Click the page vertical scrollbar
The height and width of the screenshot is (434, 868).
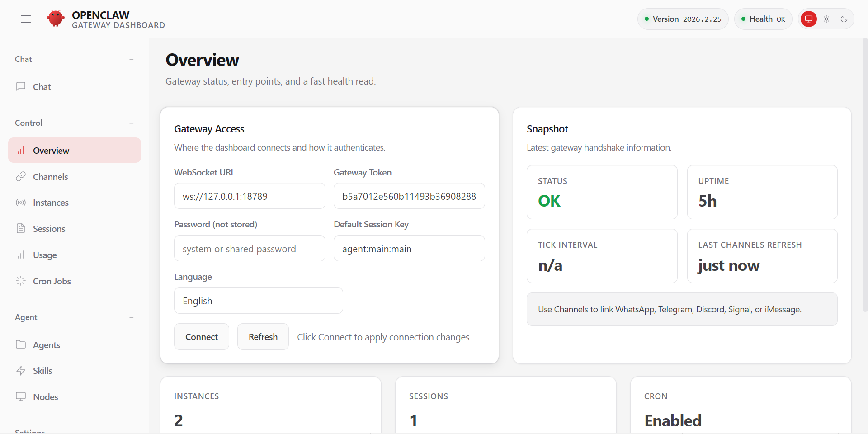point(865,175)
